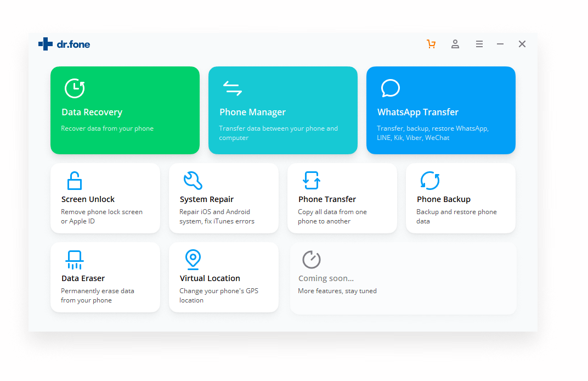Click 'Recover data from your phone' text
This screenshot has height=381, width=588.
[108, 128]
